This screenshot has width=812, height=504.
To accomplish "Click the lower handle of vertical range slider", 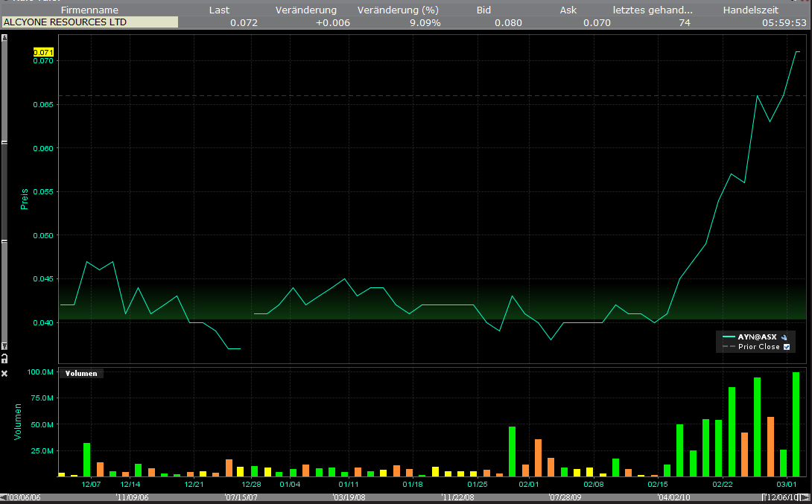I will [x=4, y=242].
